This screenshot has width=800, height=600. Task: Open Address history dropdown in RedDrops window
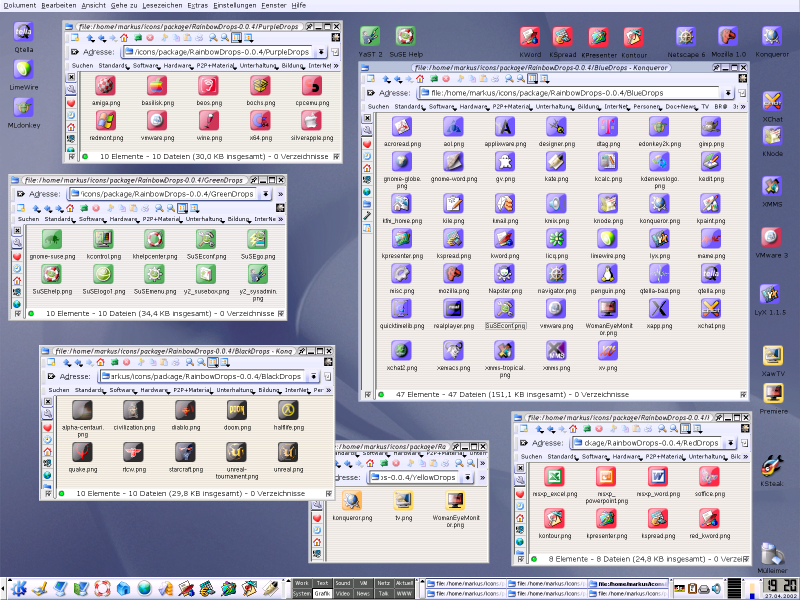(731, 443)
